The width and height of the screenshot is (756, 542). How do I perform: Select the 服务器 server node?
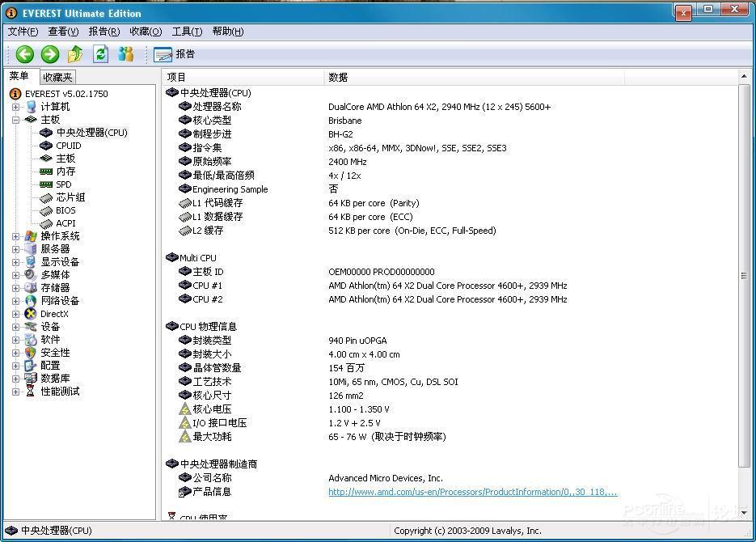(x=55, y=249)
